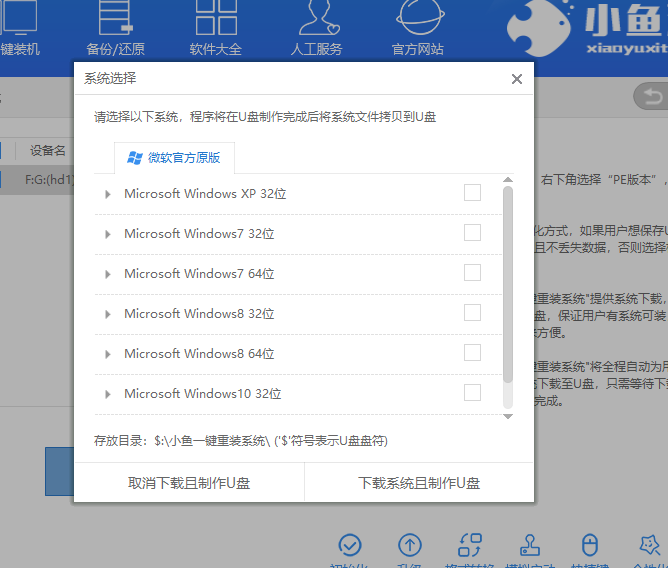Image resolution: width=668 pixels, height=568 pixels.
Task: Open the 官方网站 globe icon
Action: tap(419, 17)
